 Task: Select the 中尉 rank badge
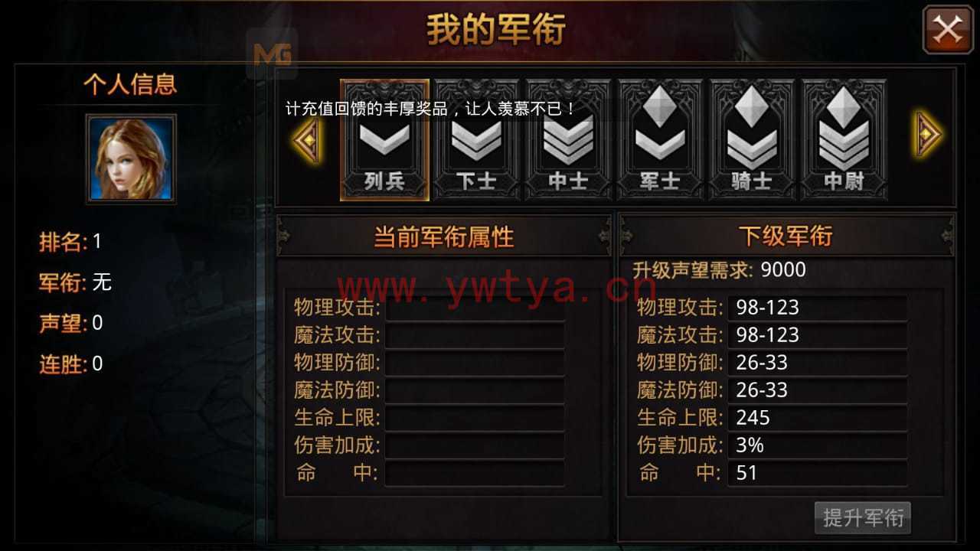point(844,140)
